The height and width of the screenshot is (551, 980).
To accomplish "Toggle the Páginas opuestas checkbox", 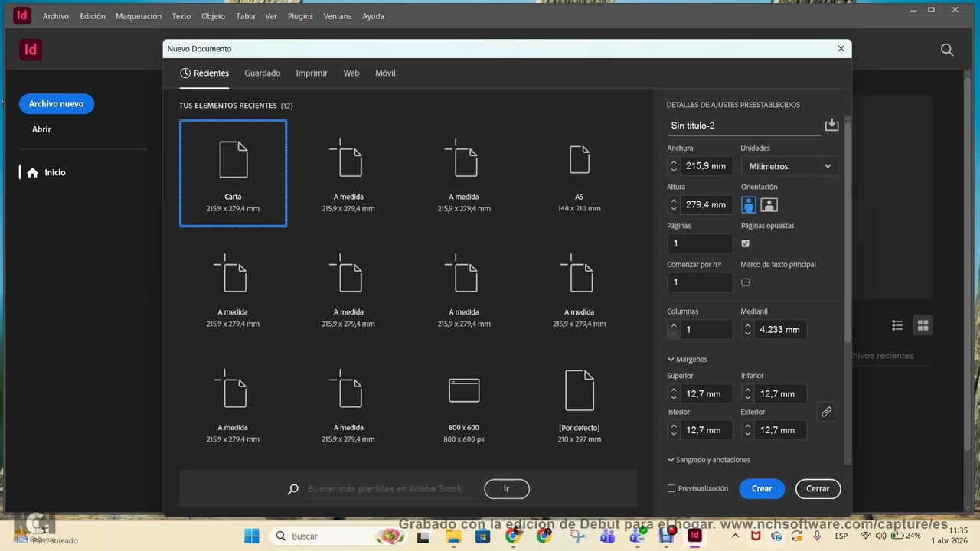I will point(745,243).
